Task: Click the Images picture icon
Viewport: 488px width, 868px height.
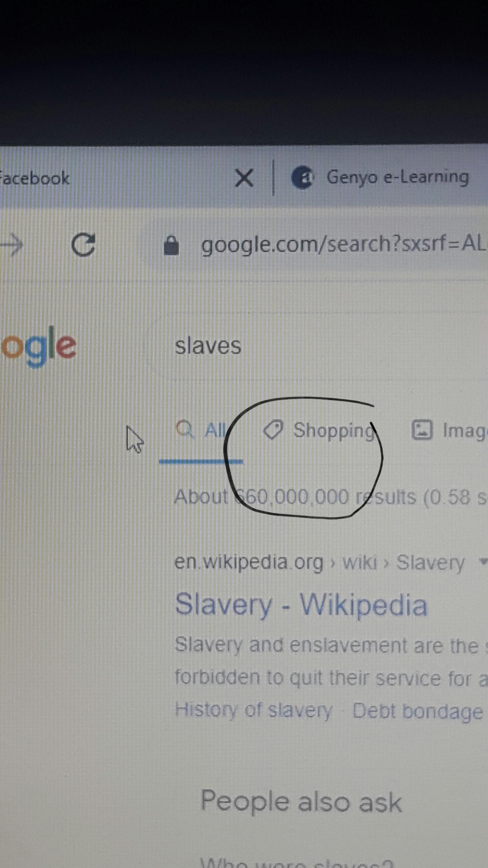Action: (422, 430)
